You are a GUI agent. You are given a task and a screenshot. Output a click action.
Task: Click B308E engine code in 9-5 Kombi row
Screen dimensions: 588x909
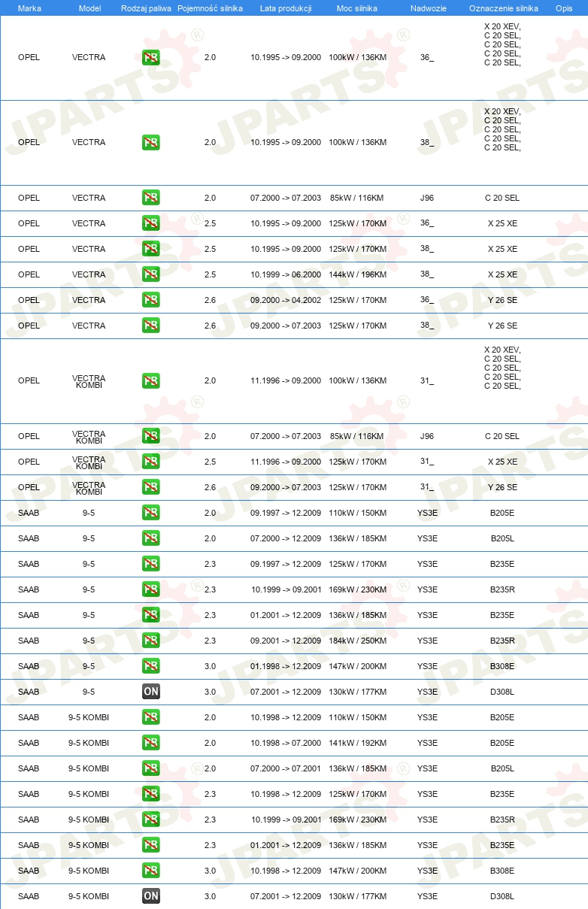502,871
